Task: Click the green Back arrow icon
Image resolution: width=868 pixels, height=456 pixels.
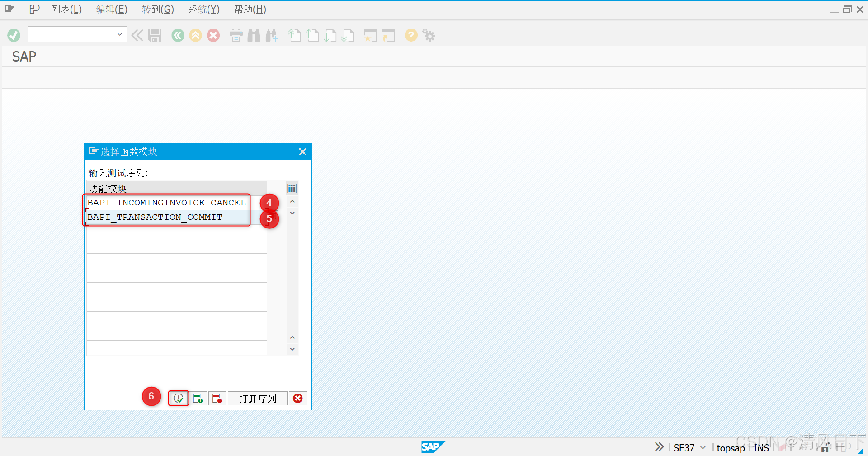Action: click(178, 35)
